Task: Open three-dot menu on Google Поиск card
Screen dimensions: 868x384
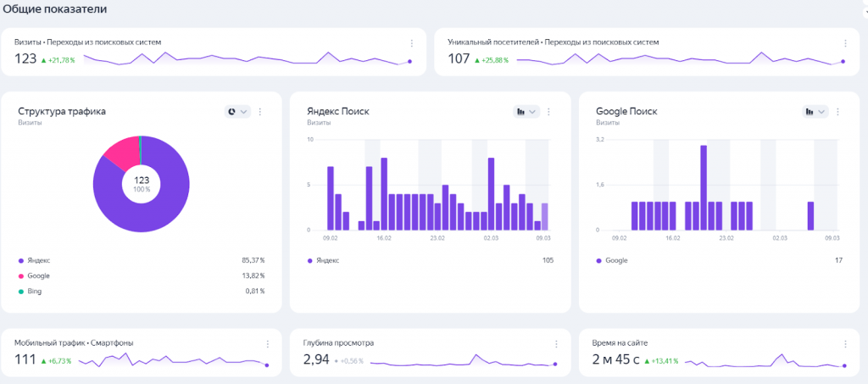Action: pos(837,112)
